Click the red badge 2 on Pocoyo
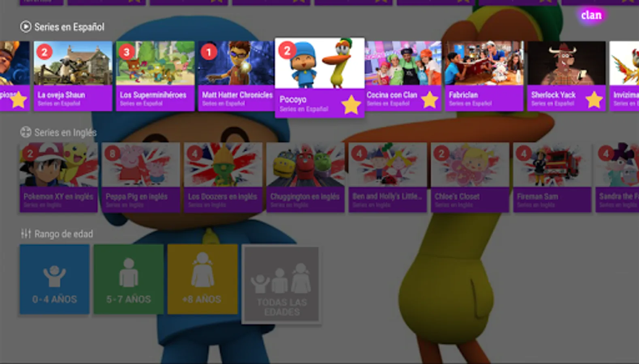 tap(288, 51)
